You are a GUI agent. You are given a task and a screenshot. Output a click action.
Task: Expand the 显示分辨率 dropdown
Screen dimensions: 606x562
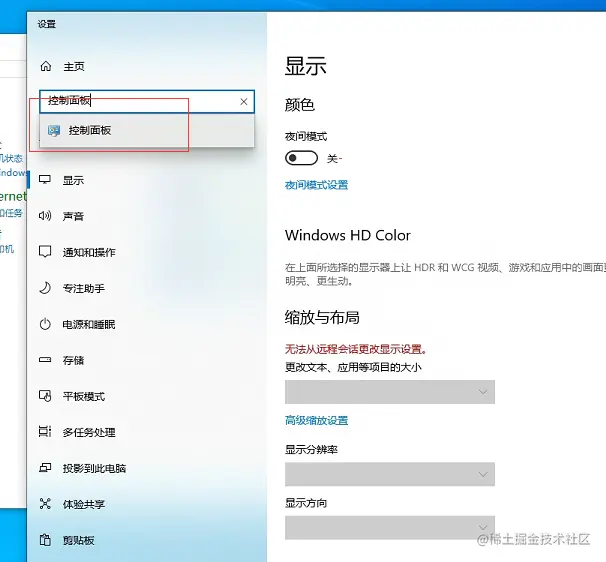[x=390, y=474]
